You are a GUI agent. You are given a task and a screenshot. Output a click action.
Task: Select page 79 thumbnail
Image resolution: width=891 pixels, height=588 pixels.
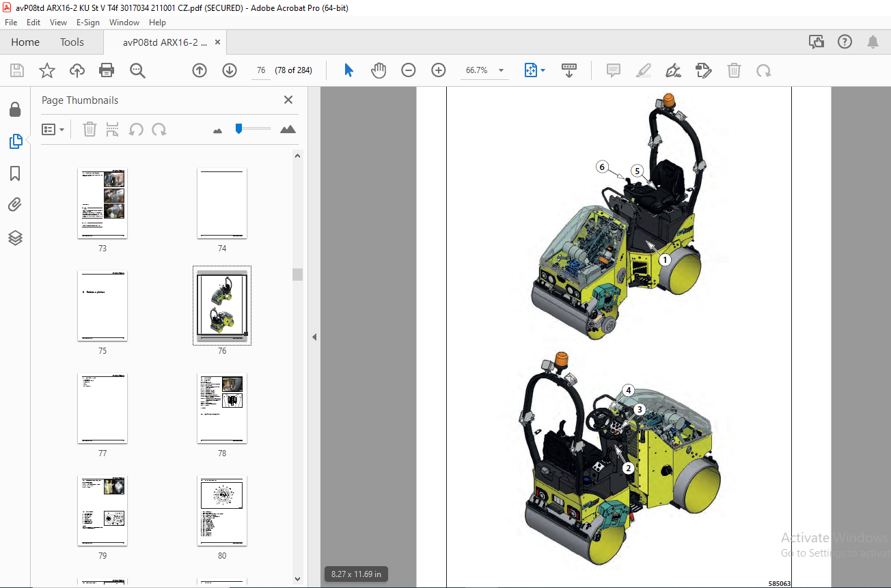coord(102,512)
